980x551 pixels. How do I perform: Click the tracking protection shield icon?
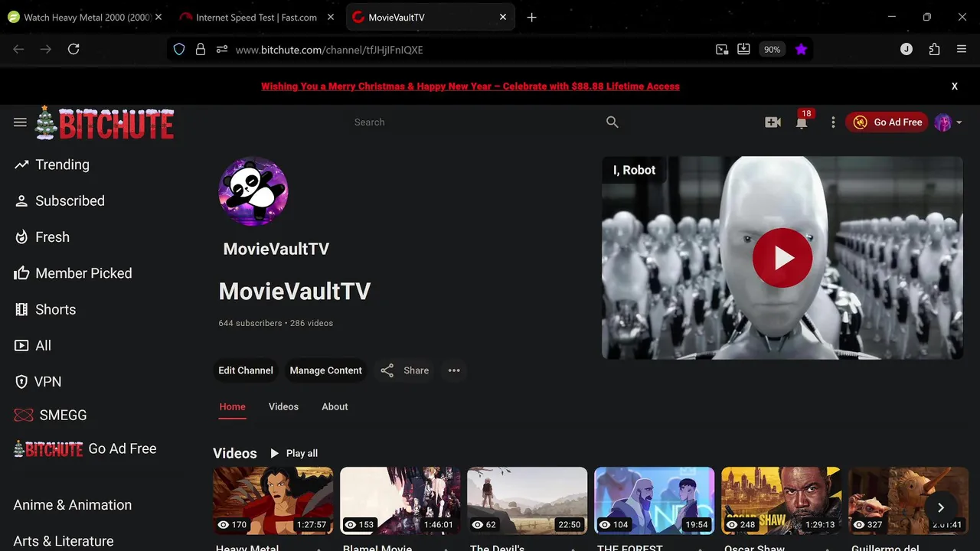[x=179, y=49]
